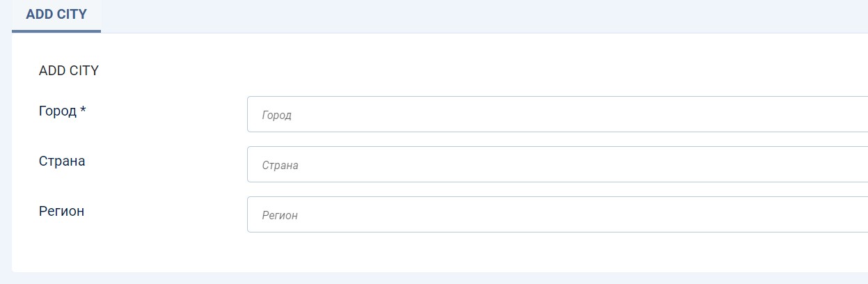
Task: Click the Страна field label
Action: click(x=62, y=161)
